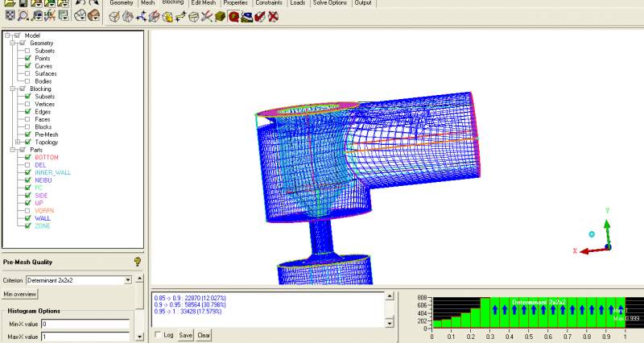
Task: Switch to the Geometry tab
Action: (x=122, y=3)
